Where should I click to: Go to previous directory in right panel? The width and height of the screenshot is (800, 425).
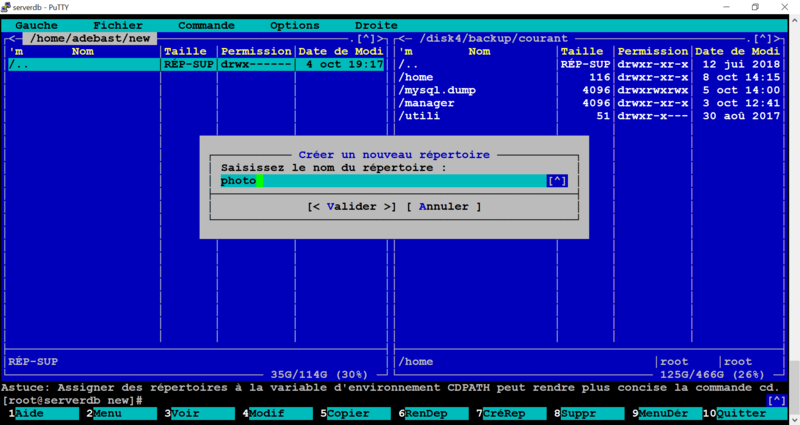[402, 38]
